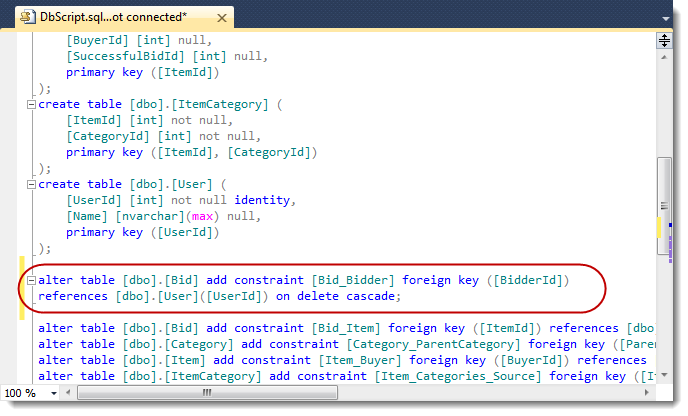Click the horizontal scrollbar left arrow
Image resolution: width=688 pixels, height=416 pixels.
(x=68, y=392)
